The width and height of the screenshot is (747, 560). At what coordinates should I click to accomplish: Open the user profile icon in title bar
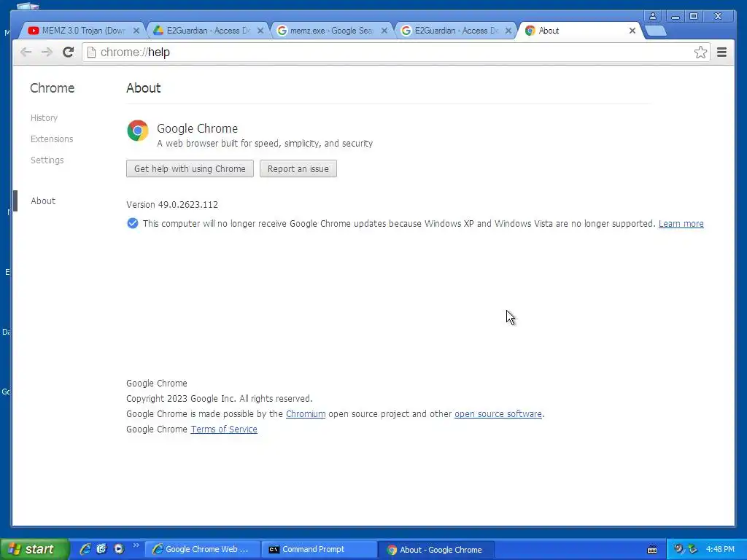pos(653,16)
